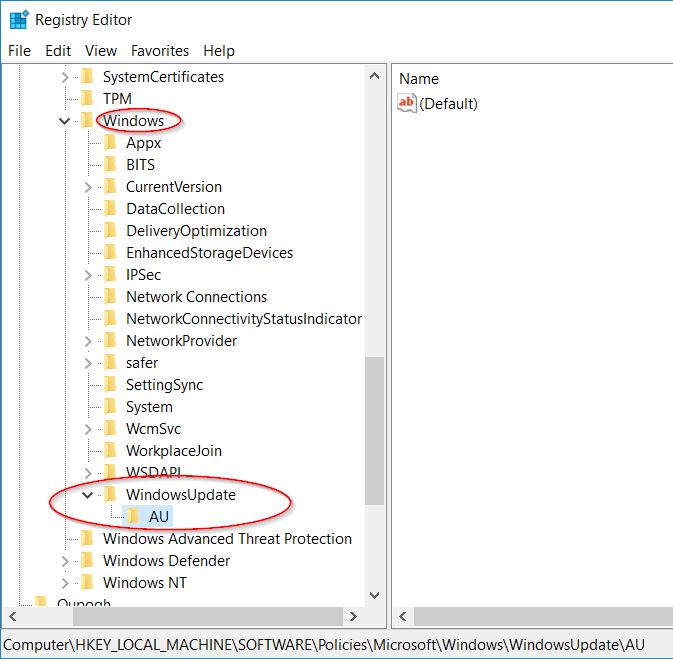Click tree pane scroll down arrow
The height and width of the screenshot is (659, 673).
[374, 595]
